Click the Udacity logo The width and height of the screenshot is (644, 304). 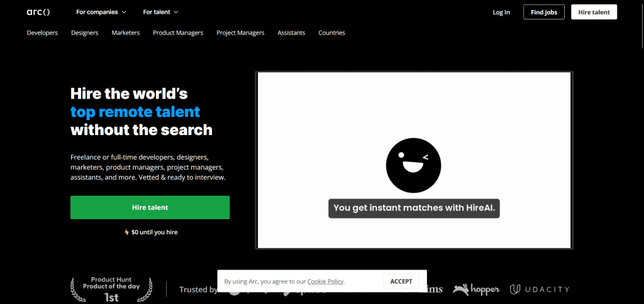pyautogui.click(x=540, y=289)
